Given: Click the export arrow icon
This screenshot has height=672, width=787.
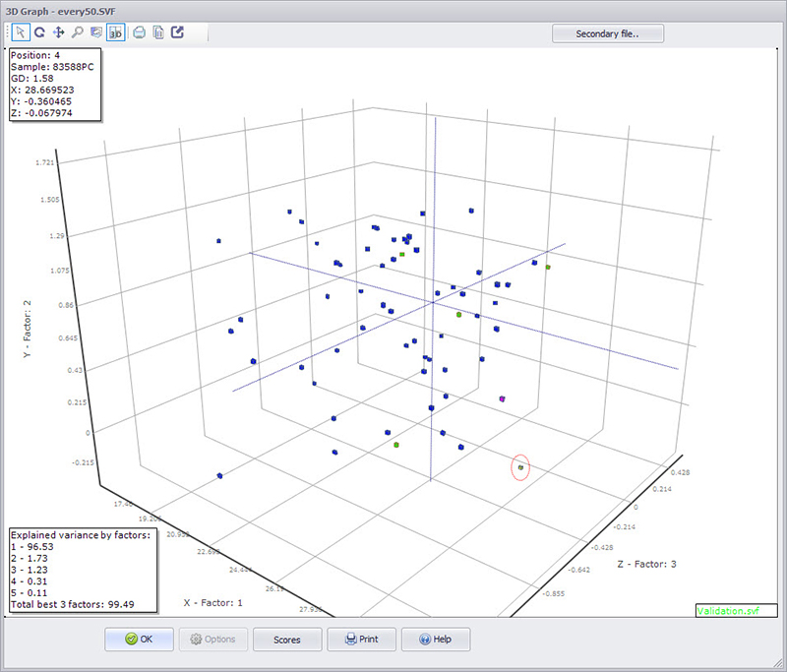Looking at the screenshot, I should 177,32.
